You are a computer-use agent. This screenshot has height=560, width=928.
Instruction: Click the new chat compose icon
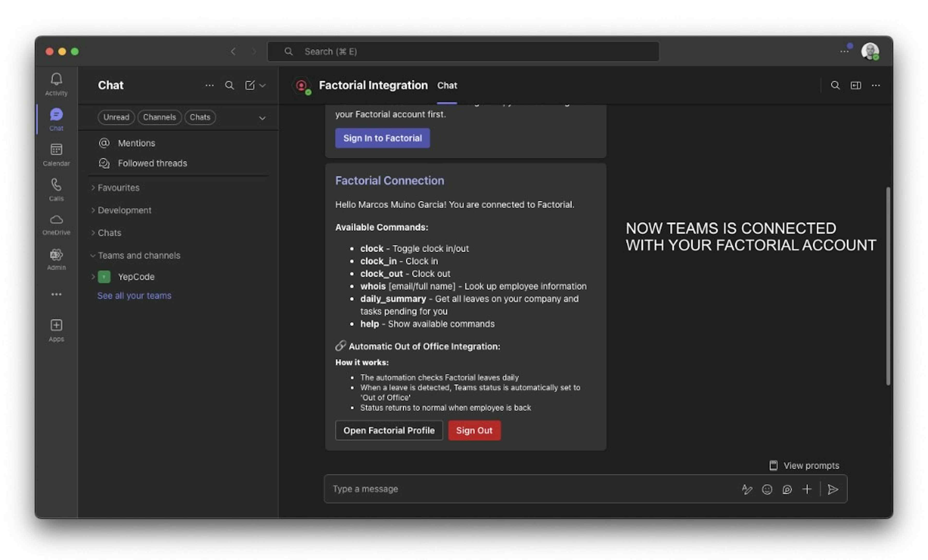[x=250, y=85]
